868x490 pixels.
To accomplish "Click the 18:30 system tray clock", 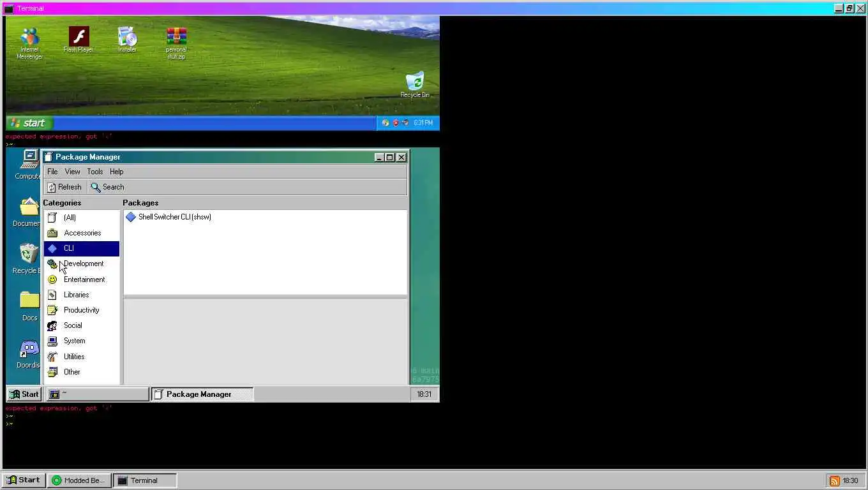I will click(850, 480).
